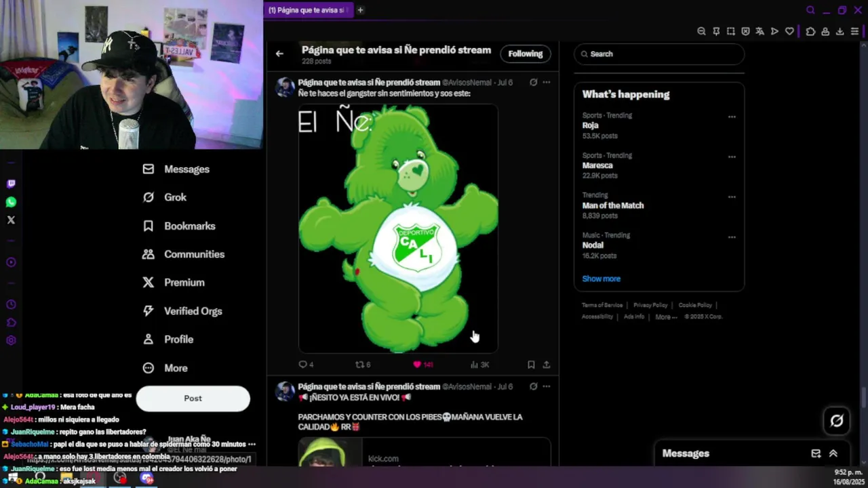
Task: Share the green bear post
Action: click(x=546, y=365)
